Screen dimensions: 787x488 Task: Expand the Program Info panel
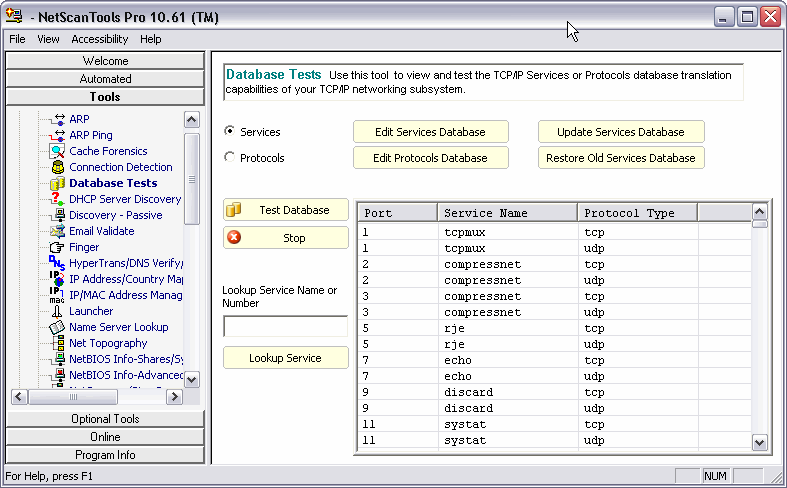[105, 455]
